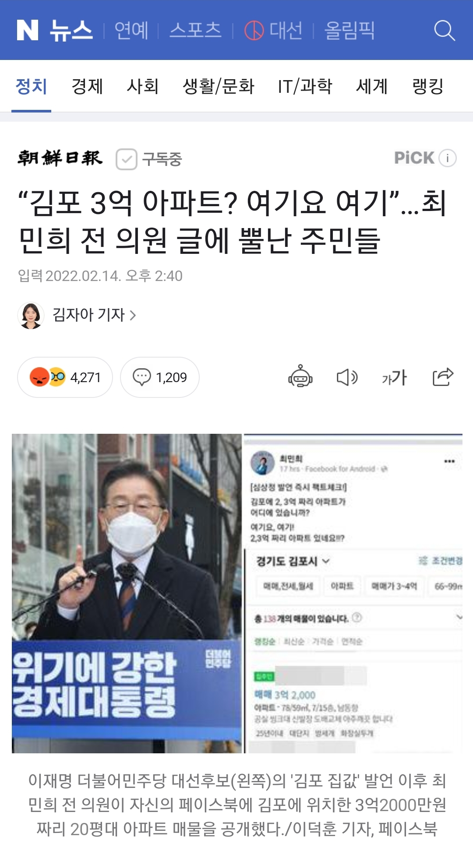Visit the 스포츠 section link
The width and height of the screenshot is (473, 868).
195,30
